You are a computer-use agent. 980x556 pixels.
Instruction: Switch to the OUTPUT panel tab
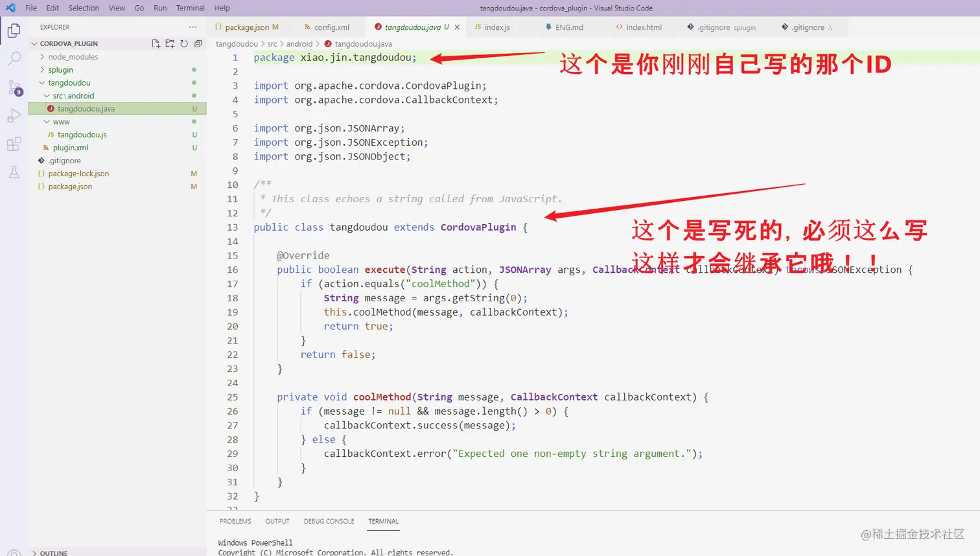click(x=277, y=521)
